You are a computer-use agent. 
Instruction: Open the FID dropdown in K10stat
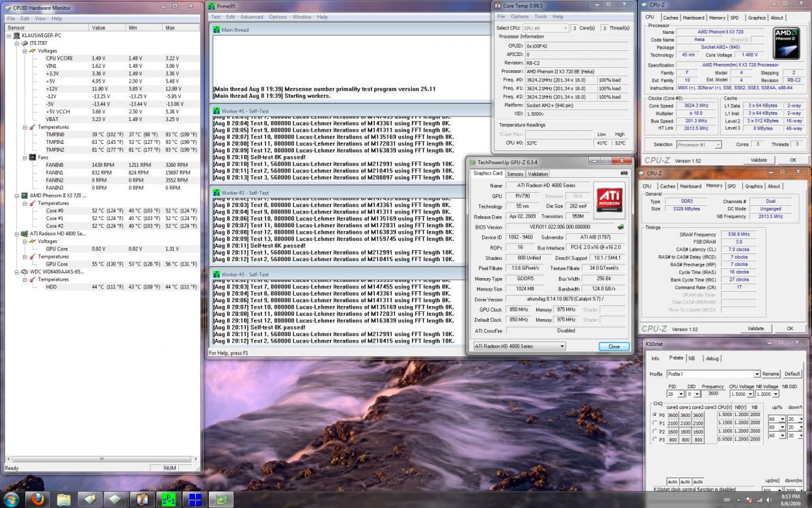click(675, 394)
